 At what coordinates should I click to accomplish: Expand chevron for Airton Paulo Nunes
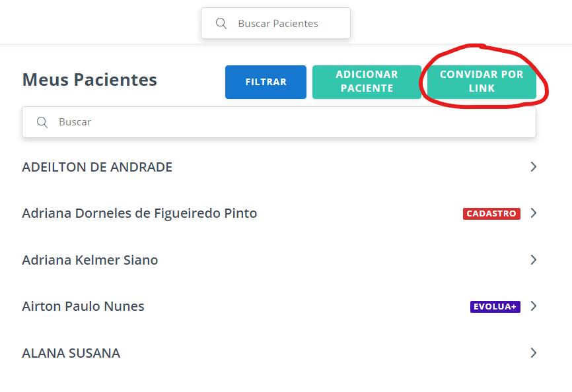pos(533,306)
